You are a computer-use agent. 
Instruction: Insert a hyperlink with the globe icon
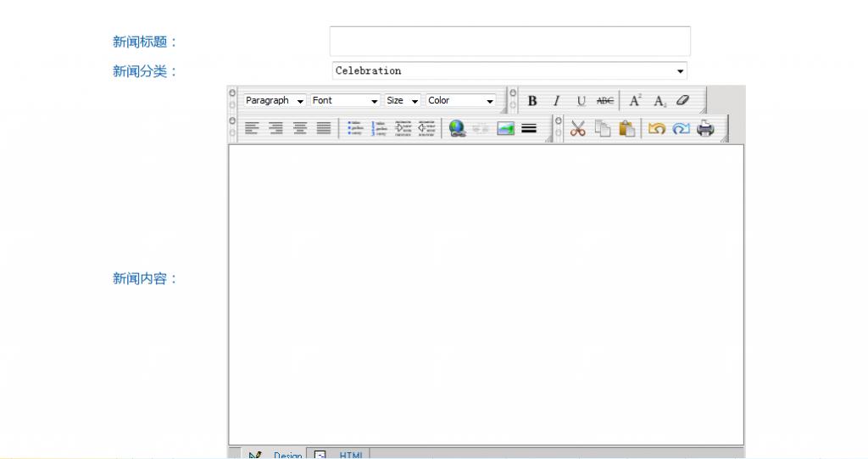(457, 129)
